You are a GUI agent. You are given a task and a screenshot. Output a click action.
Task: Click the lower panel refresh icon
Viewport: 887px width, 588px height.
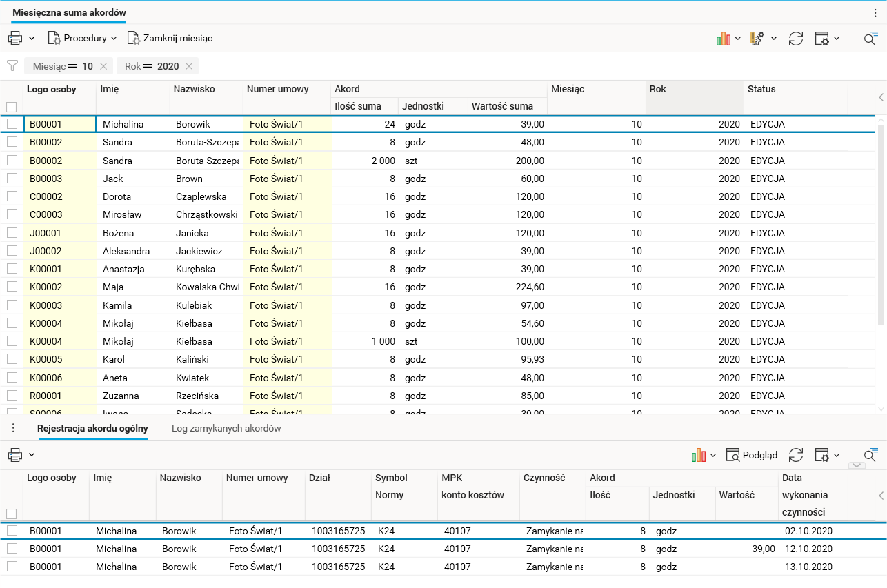pos(796,455)
